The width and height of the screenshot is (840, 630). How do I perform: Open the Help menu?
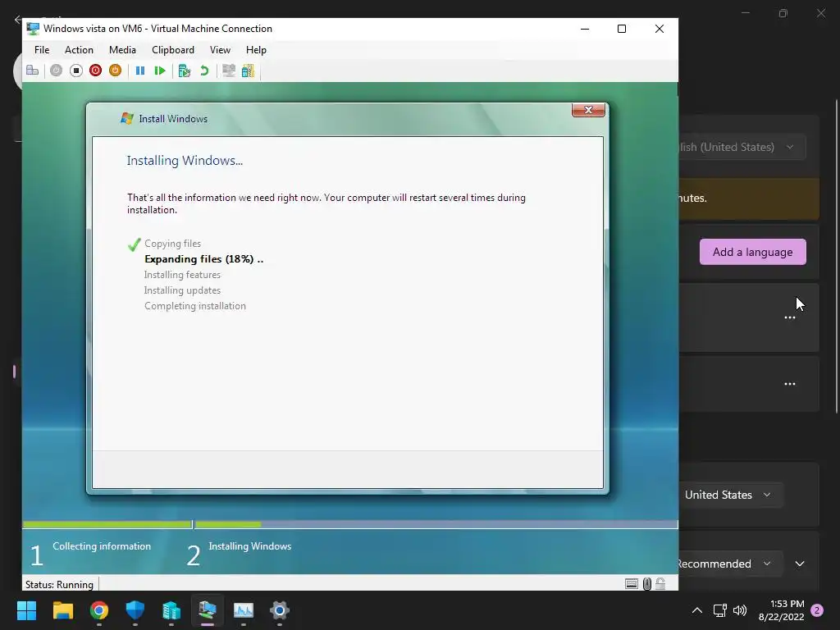tap(256, 50)
